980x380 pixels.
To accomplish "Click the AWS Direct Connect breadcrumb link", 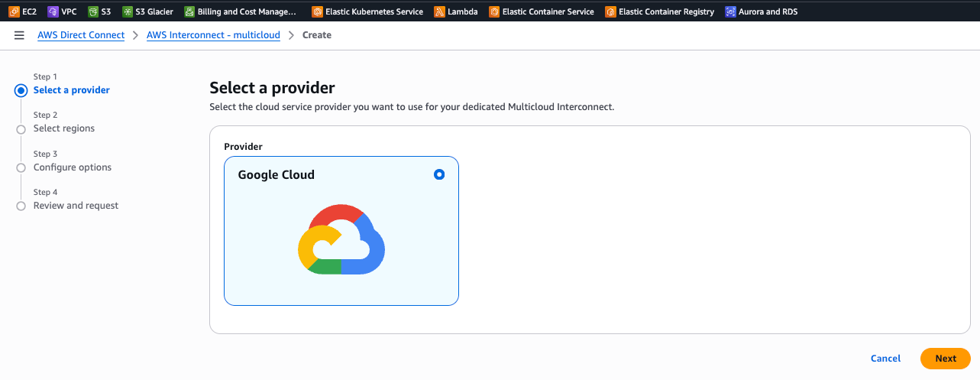I will (x=81, y=35).
